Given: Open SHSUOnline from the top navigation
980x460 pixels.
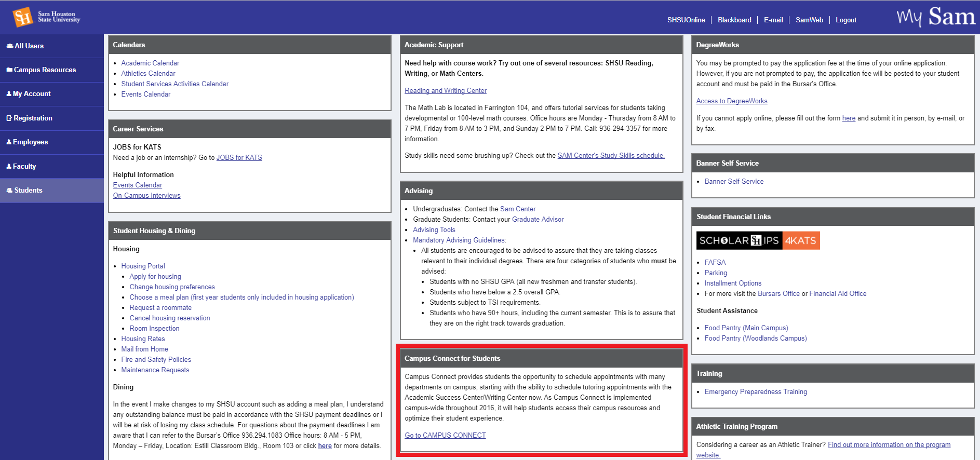Looking at the screenshot, I should (x=686, y=20).
